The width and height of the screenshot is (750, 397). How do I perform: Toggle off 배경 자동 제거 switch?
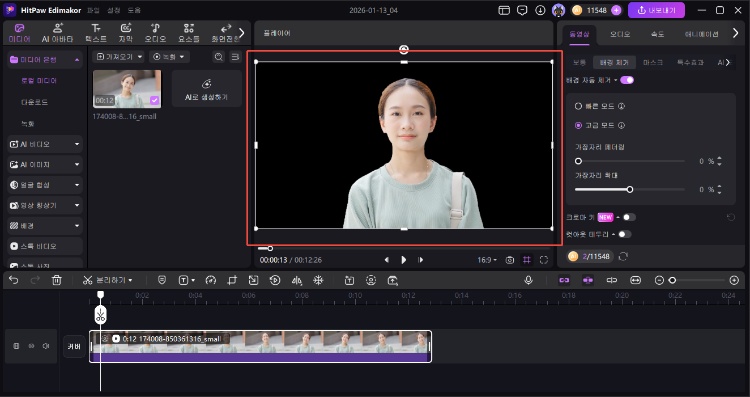click(627, 80)
